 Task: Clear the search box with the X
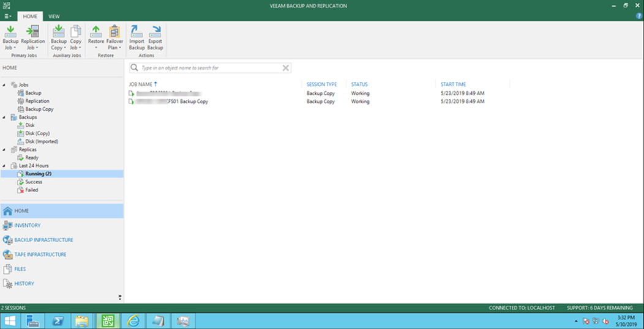(286, 68)
